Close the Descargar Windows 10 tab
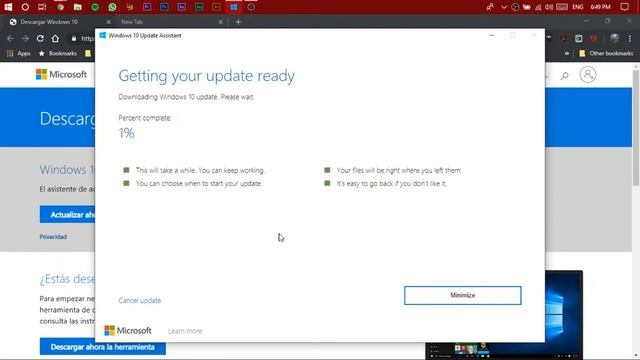 108,22
